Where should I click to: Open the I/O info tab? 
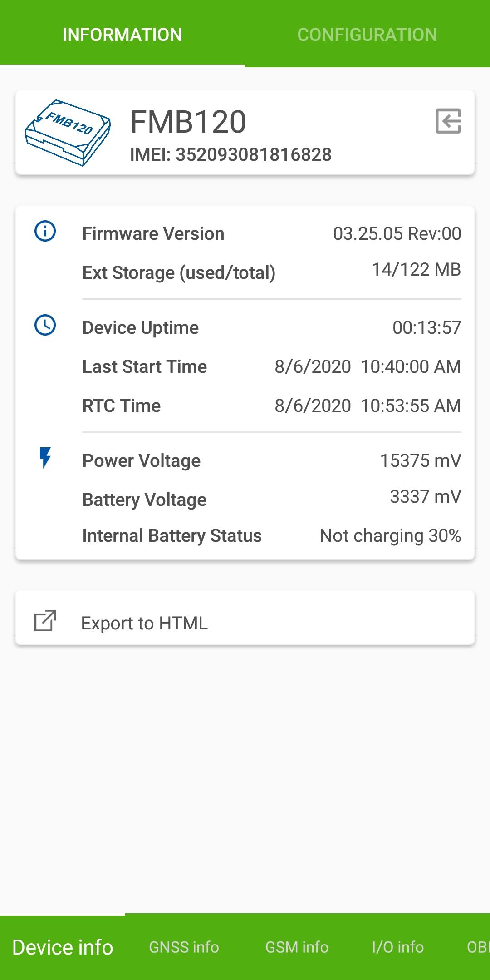click(x=398, y=947)
